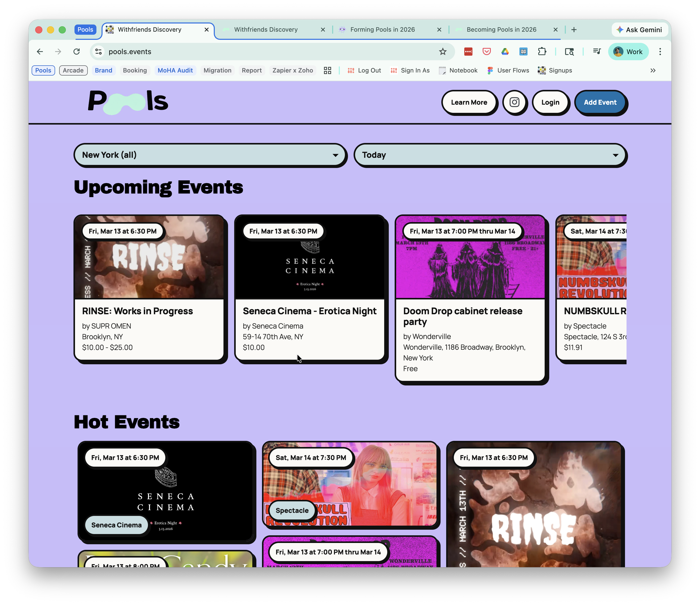Open the User Flows Figma bookmark
This screenshot has height=605, width=700.
coord(508,70)
